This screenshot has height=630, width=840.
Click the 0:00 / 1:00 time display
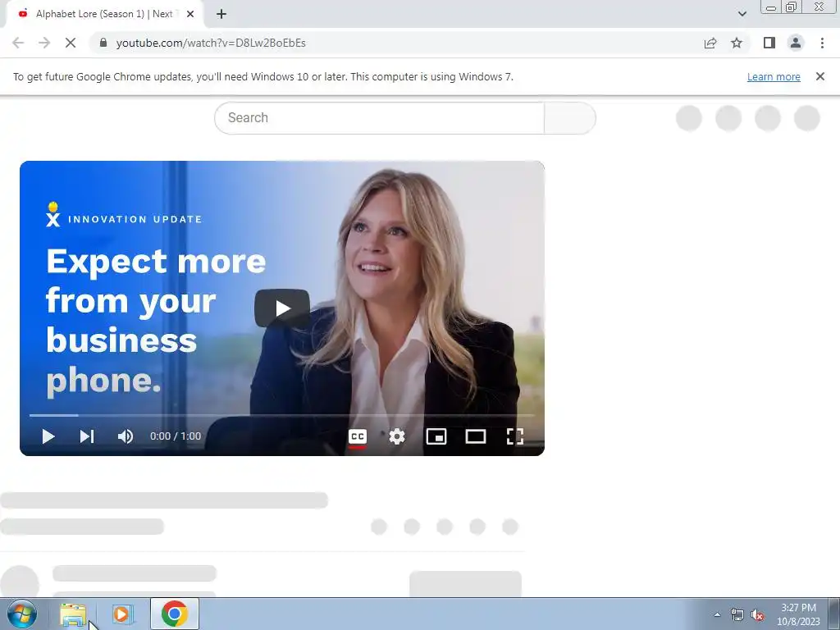[x=176, y=436]
